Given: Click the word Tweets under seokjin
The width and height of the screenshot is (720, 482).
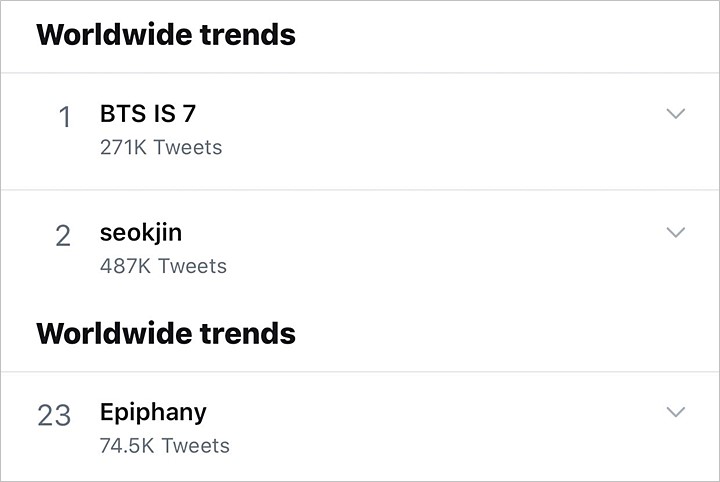Looking at the screenshot, I should tap(192, 266).
